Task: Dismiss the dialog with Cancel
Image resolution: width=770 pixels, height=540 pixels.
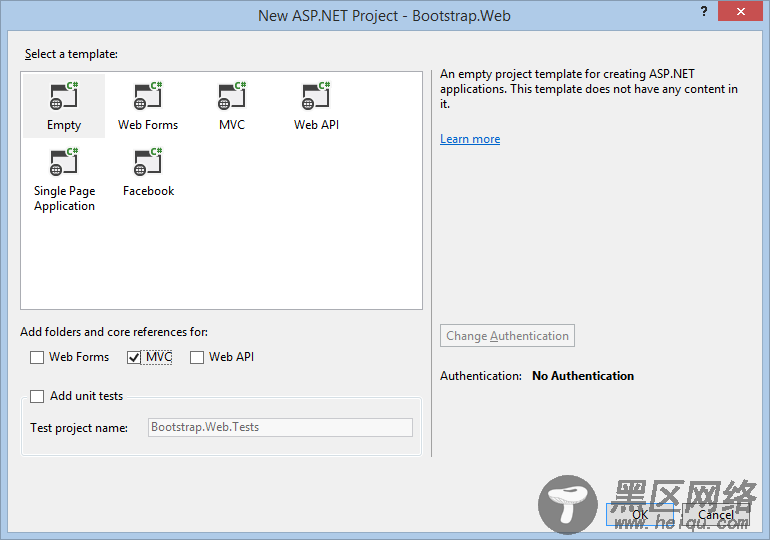Action: [x=715, y=514]
